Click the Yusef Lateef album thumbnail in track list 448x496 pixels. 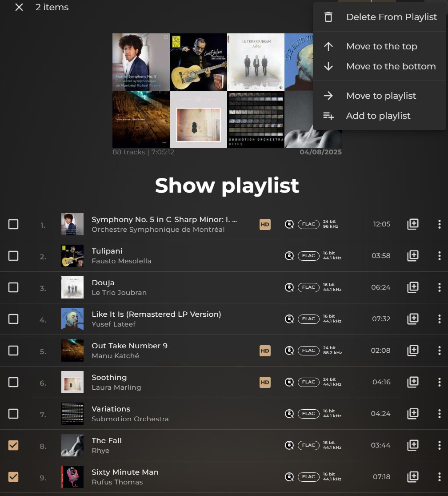coord(72,319)
